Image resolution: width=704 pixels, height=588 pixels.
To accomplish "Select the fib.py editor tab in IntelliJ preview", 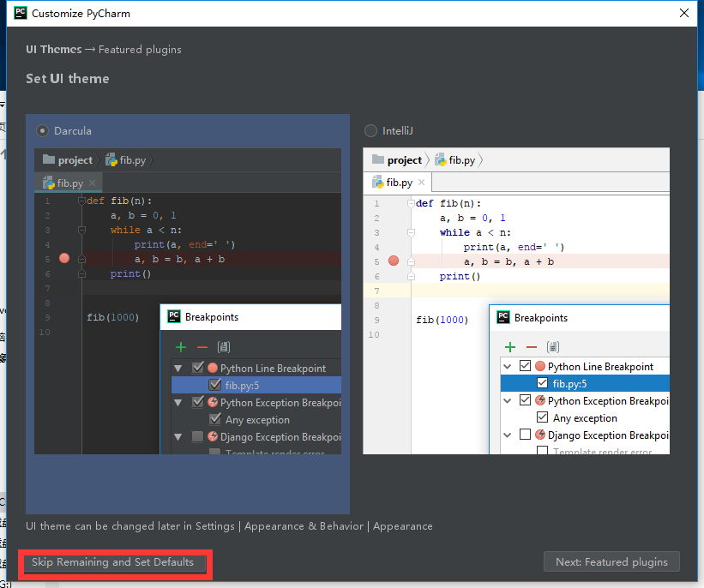I will coord(397,183).
